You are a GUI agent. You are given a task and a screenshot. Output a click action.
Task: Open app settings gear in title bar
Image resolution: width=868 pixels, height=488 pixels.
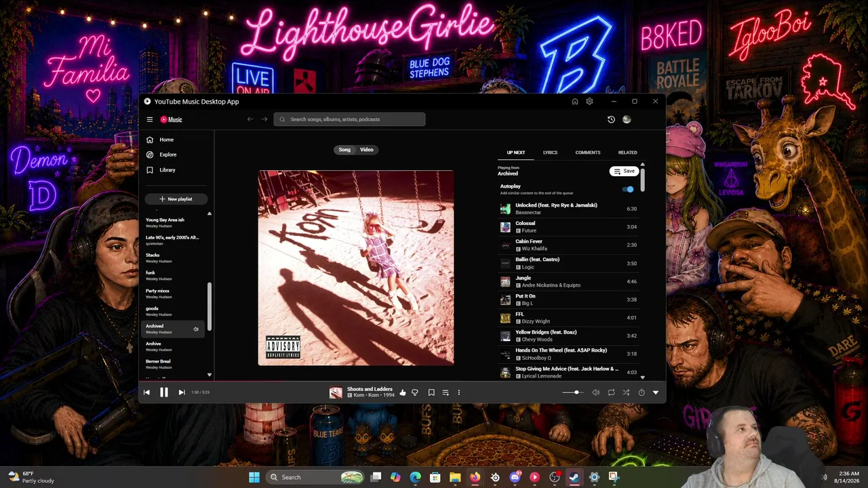[x=589, y=102]
